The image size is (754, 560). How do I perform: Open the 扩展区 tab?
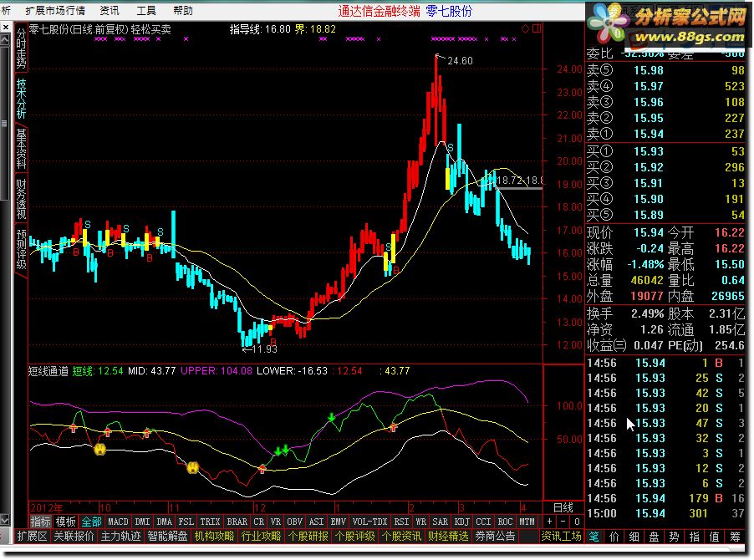tap(32, 536)
